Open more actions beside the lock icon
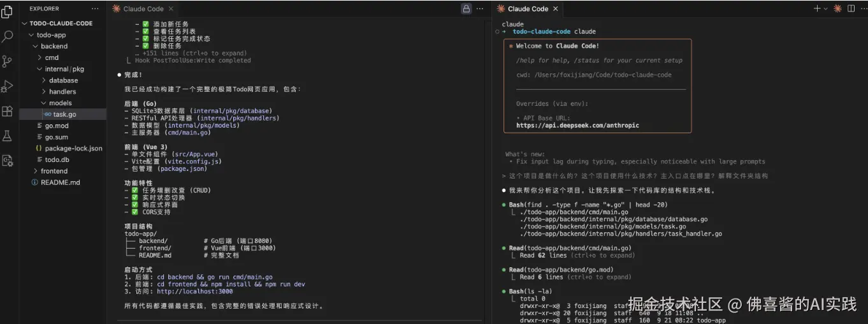This screenshot has height=324, width=868. [481, 9]
